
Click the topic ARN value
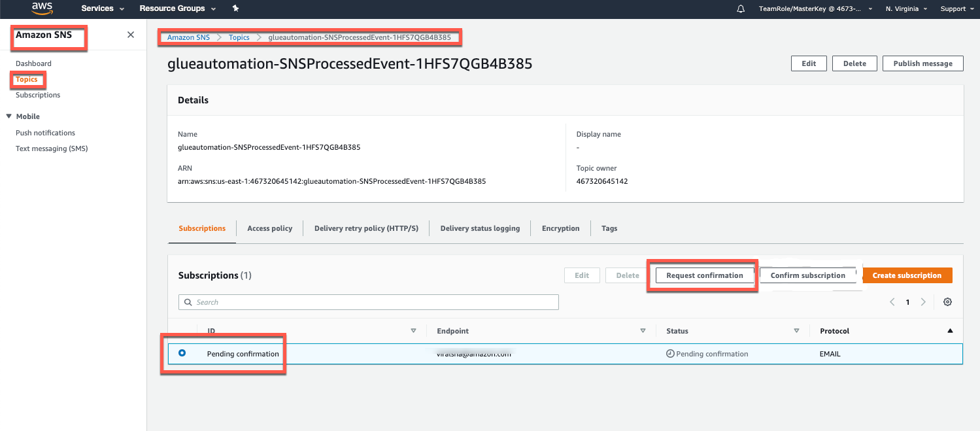tap(331, 181)
